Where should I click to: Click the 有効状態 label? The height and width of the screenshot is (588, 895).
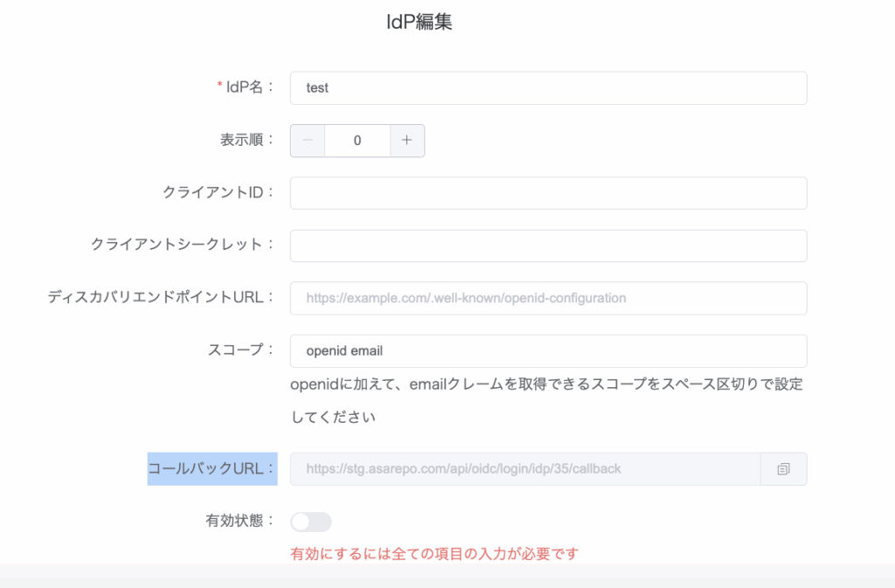coord(233,521)
